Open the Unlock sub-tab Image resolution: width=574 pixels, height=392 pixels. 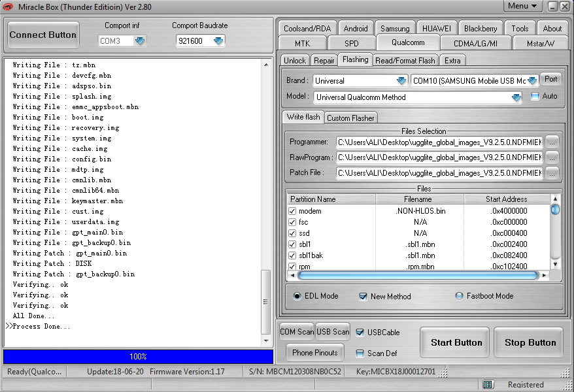click(x=295, y=61)
